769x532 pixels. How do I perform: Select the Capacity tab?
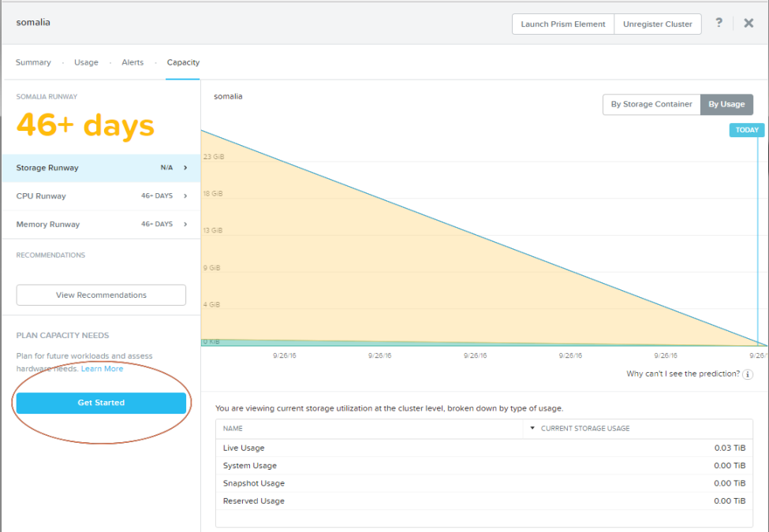point(183,62)
